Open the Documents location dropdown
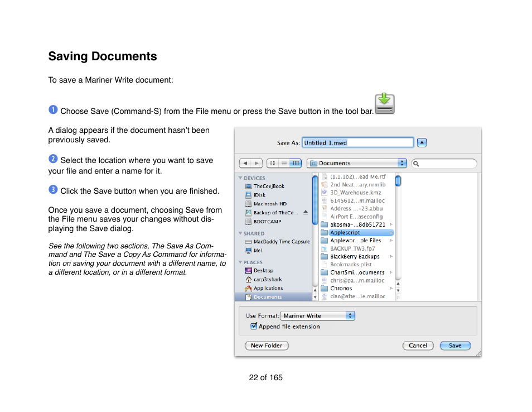Image resolution: width=532 pixels, height=412 pixels. click(356, 163)
